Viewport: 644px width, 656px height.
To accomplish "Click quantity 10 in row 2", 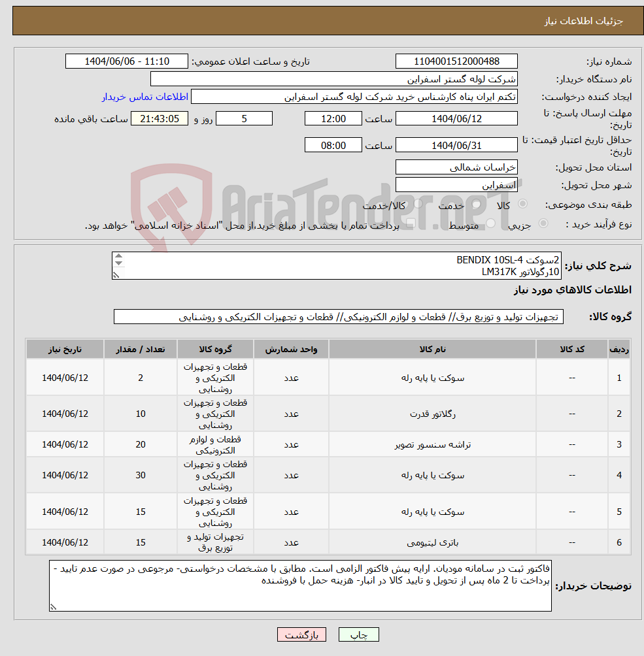I will point(141,414).
